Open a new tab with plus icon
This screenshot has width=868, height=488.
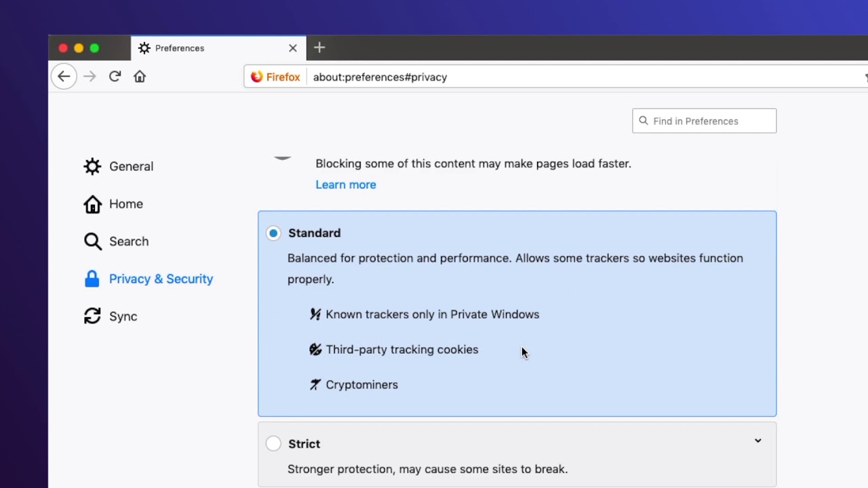point(319,47)
